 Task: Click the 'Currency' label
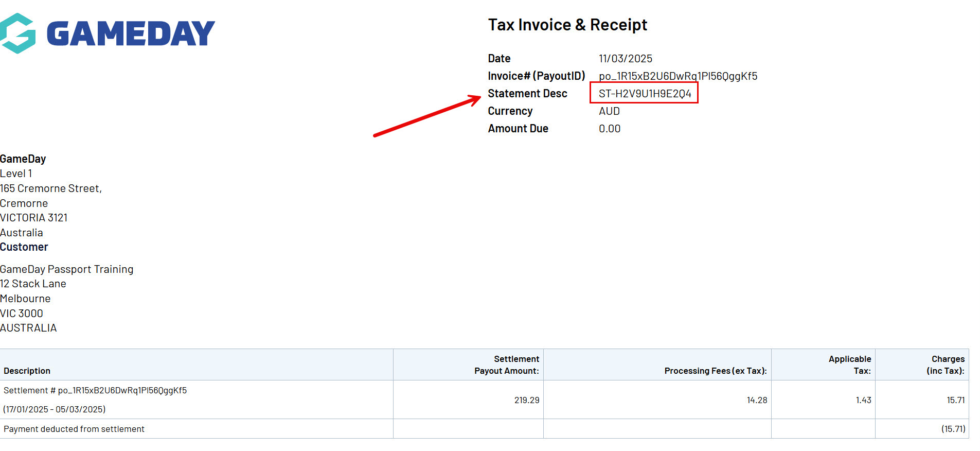[510, 111]
